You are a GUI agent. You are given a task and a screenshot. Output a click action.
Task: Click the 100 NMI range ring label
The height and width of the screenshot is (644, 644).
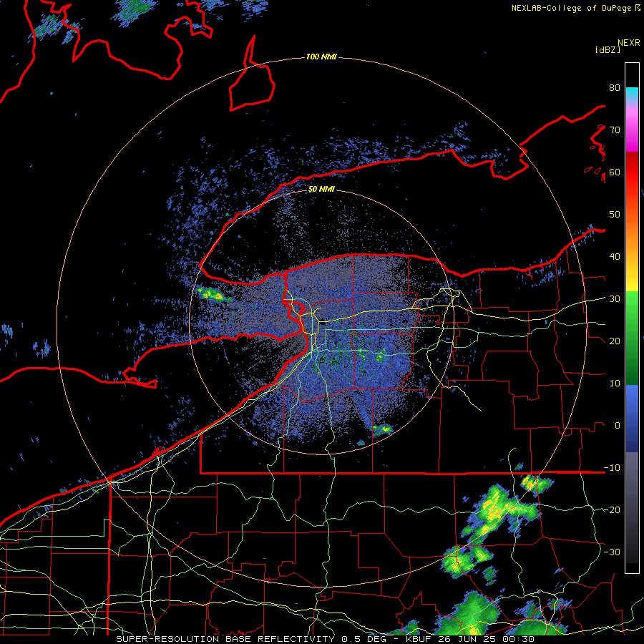(x=321, y=57)
